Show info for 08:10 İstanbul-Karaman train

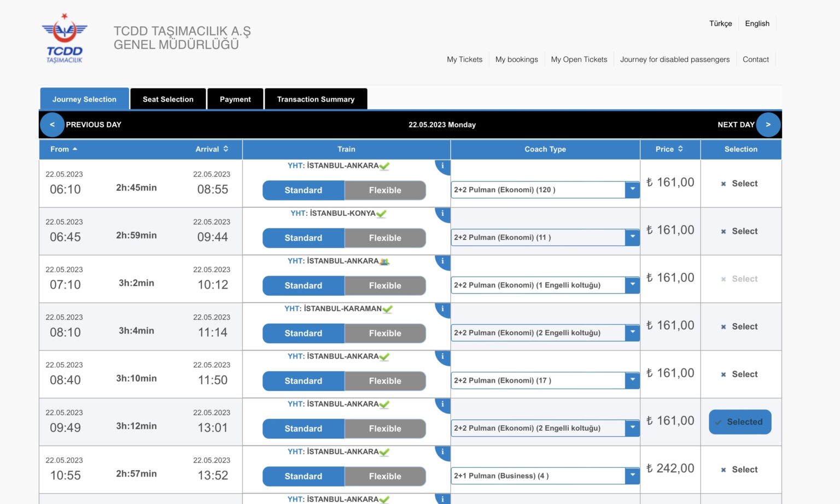(x=443, y=309)
